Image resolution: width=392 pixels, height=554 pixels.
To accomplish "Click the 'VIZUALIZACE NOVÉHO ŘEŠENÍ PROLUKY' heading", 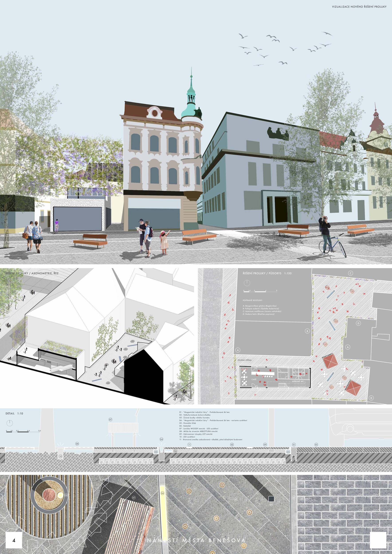I will pos(359,7).
